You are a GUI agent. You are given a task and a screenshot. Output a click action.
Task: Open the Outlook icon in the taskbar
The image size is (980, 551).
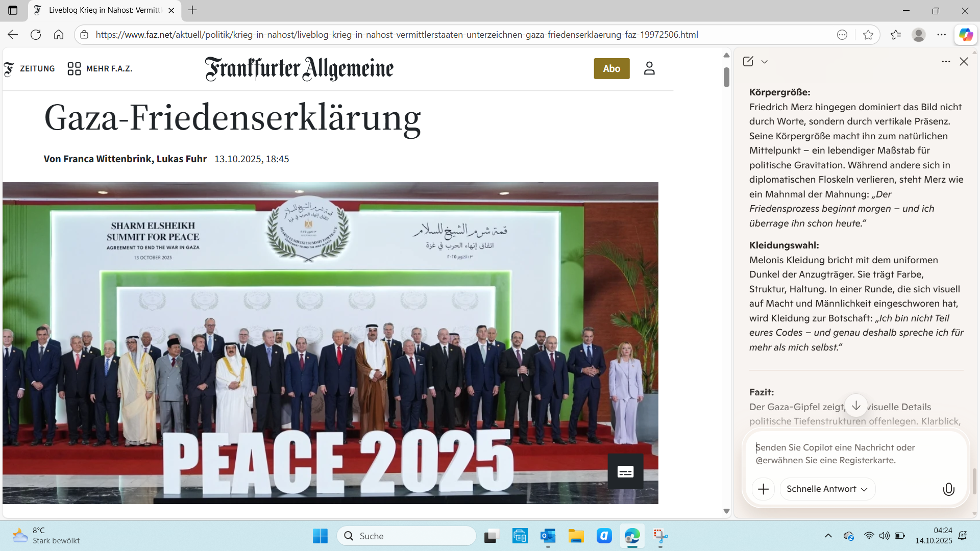point(548,536)
